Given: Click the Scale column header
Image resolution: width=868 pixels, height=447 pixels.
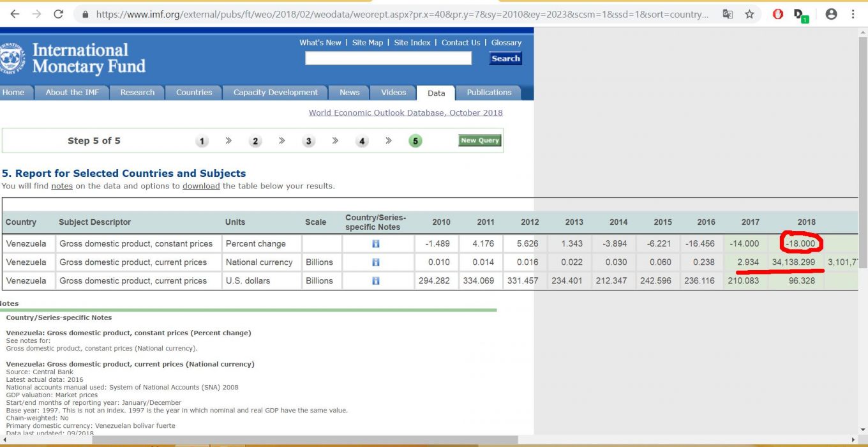Looking at the screenshot, I should (x=315, y=222).
